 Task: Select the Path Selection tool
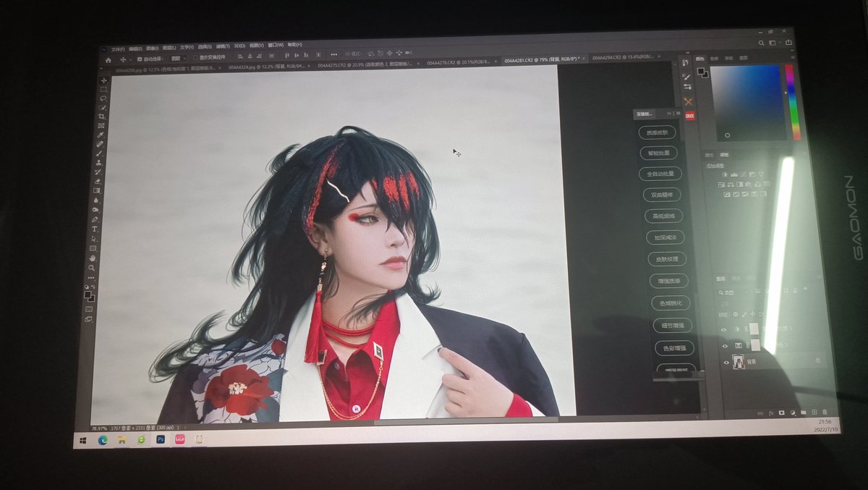(x=95, y=238)
